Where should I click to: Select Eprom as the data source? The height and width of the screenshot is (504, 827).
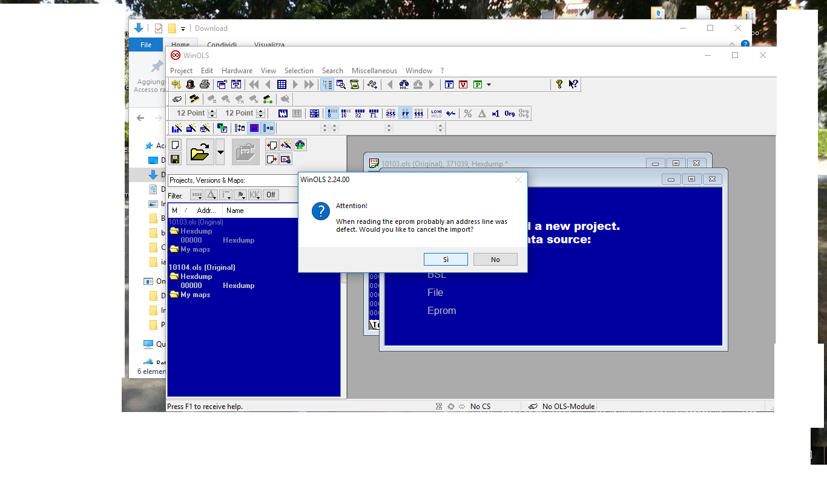tap(441, 310)
